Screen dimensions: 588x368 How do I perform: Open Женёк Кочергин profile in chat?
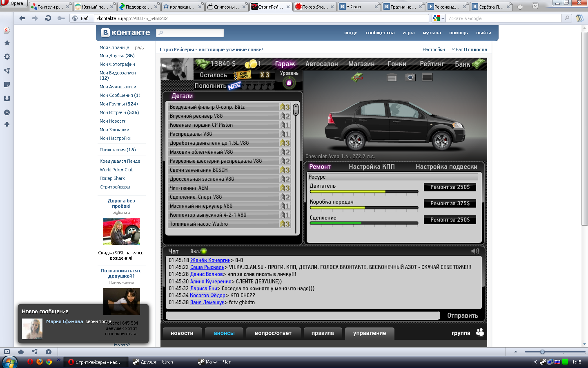pyautogui.click(x=210, y=260)
